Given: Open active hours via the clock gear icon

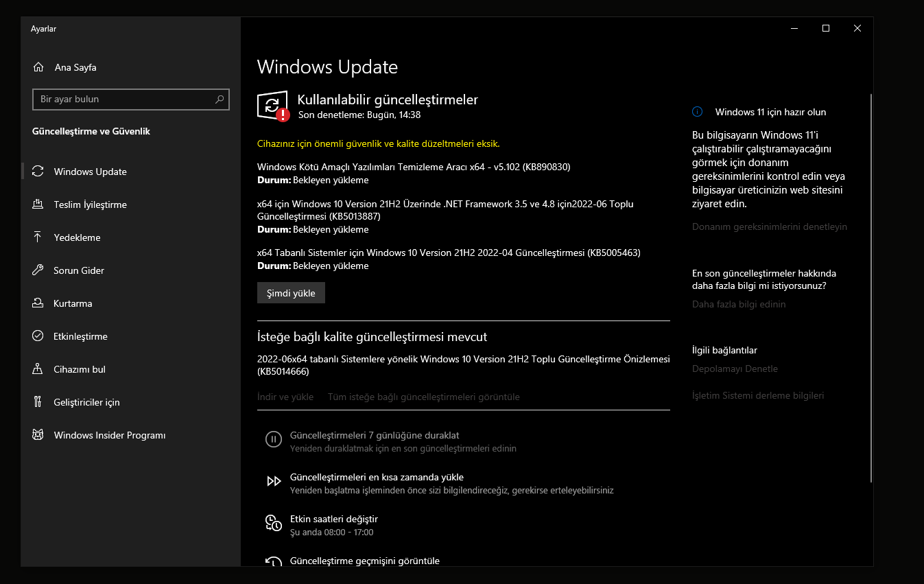Looking at the screenshot, I should (x=274, y=524).
